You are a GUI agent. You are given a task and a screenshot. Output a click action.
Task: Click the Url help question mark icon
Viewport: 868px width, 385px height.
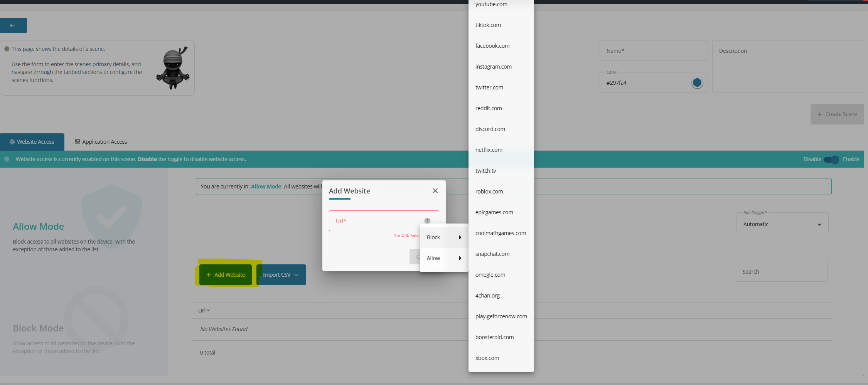point(427,221)
